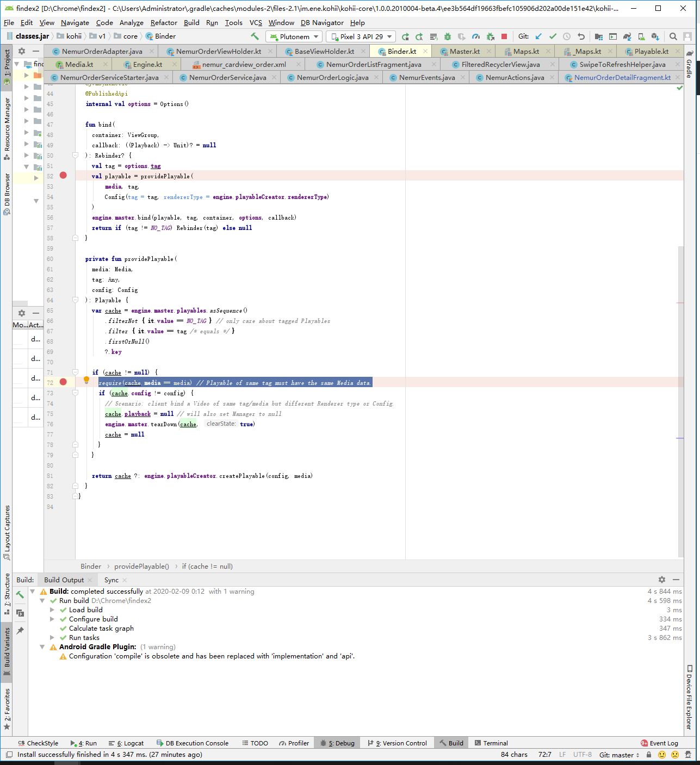Switch to the NemurOrderLogic.java tab
Screen dimensions: 700x765
point(332,77)
